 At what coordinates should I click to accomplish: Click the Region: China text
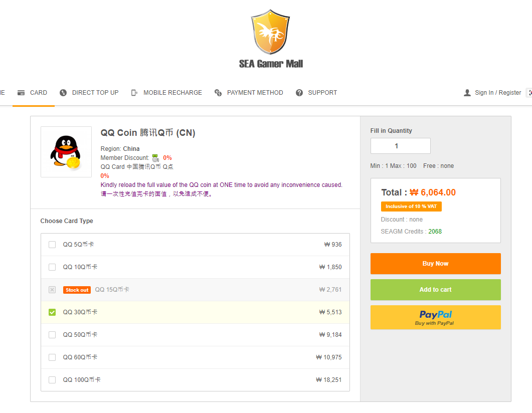pyautogui.click(x=120, y=149)
